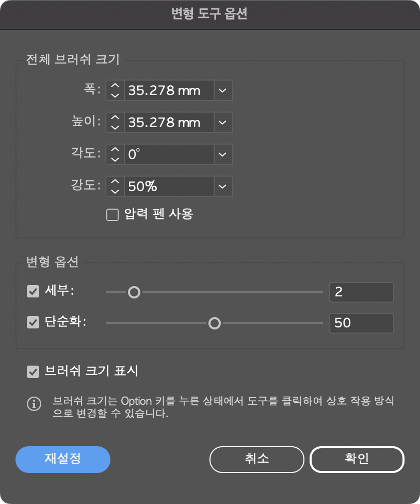Click the 세부 value field showing 2
The image size is (420, 504).
tap(361, 292)
